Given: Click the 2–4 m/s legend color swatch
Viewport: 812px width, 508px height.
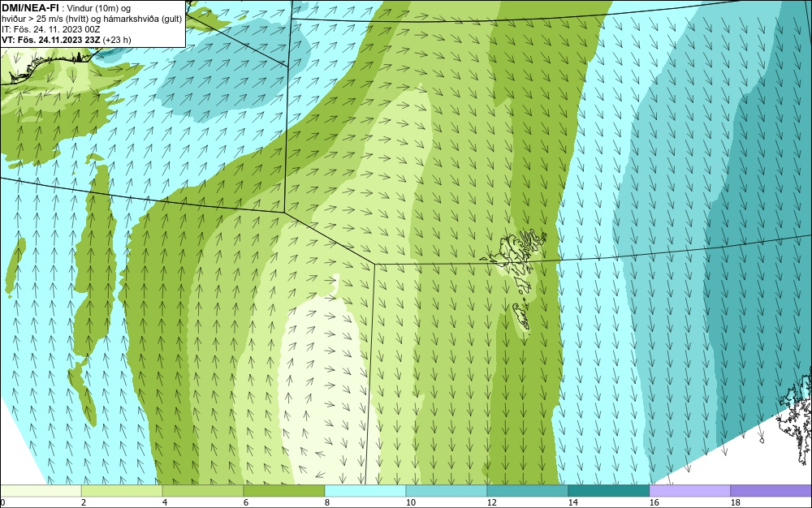Looking at the screenshot, I should [x=122, y=491].
